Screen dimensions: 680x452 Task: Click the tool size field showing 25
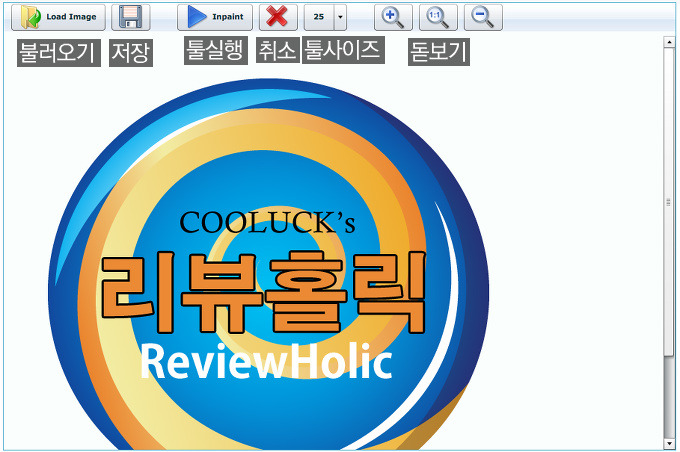pos(319,17)
